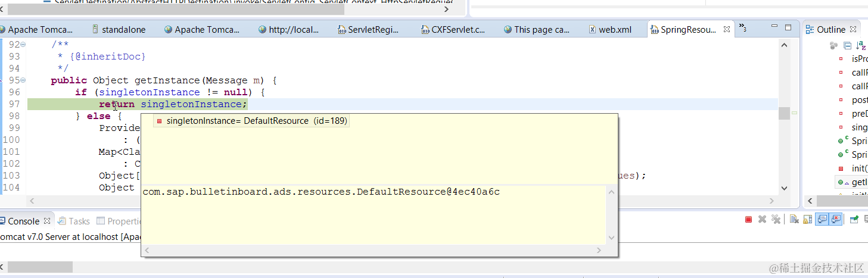
Task: Open the http://local... browser tab
Action: (x=288, y=29)
